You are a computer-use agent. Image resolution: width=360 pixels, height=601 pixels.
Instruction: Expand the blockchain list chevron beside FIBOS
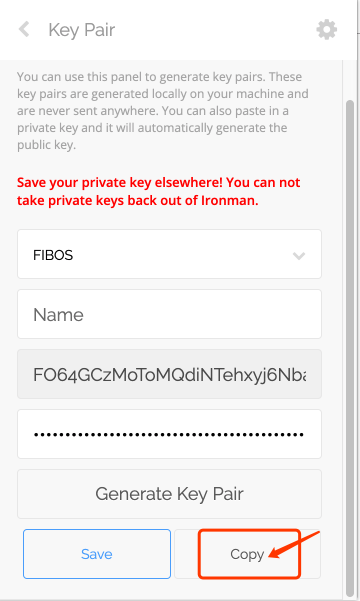coord(299,256)
